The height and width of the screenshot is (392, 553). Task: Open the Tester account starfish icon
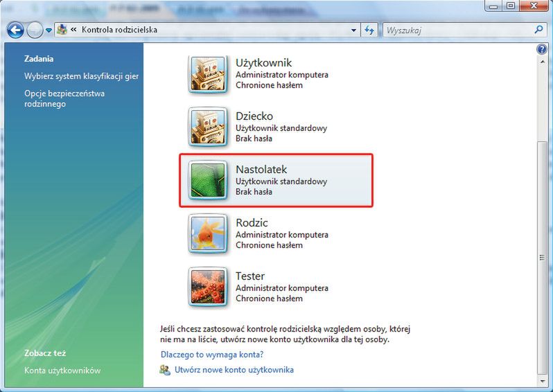(208, 287)
